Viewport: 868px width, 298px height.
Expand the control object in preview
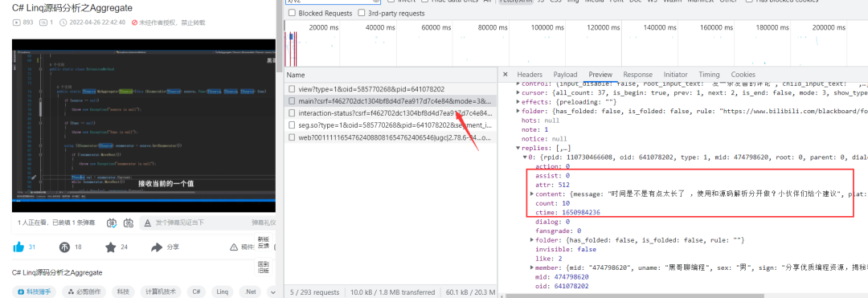pyautogui.click(x=518, y=84)
